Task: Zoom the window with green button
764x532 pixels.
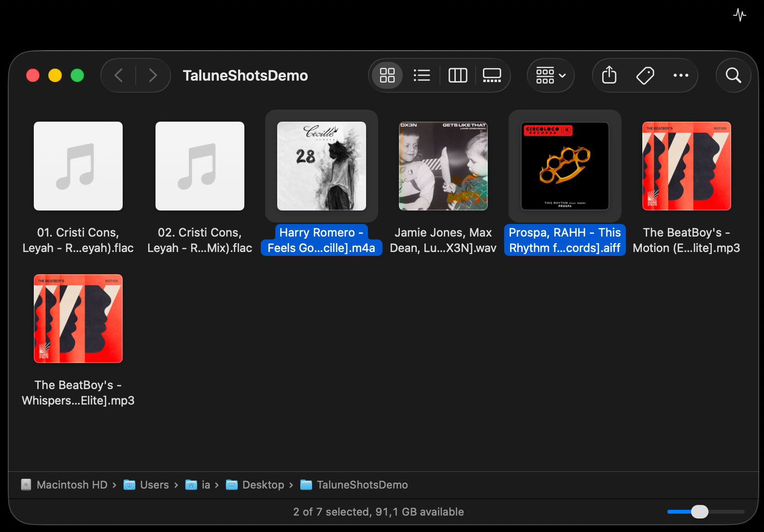Action: tap(77, 75)
